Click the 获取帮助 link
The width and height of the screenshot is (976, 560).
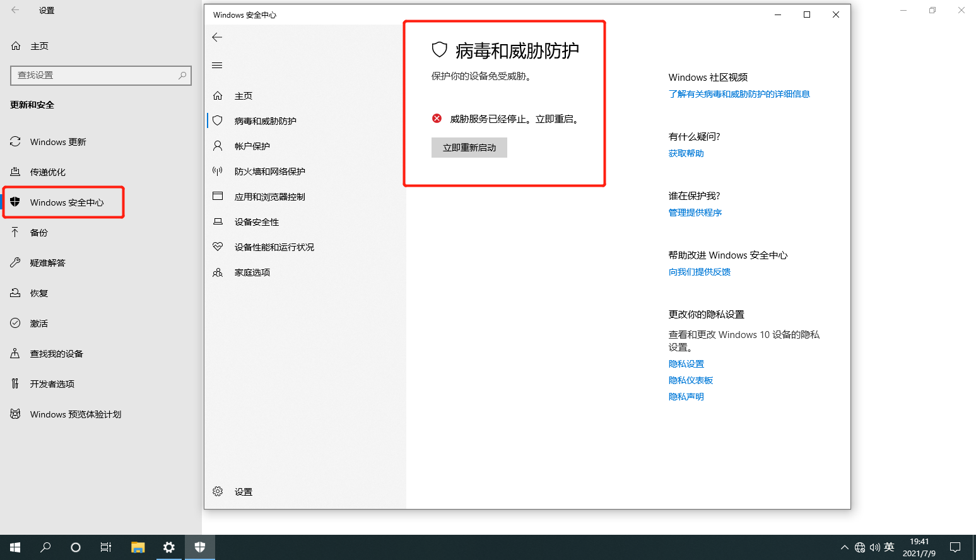(x=686, y=153)
